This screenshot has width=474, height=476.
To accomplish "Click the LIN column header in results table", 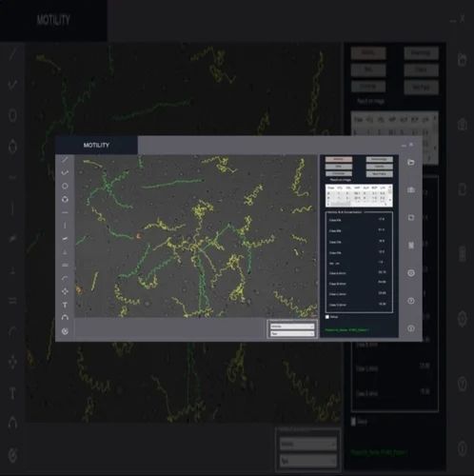I will pos(383,188).
